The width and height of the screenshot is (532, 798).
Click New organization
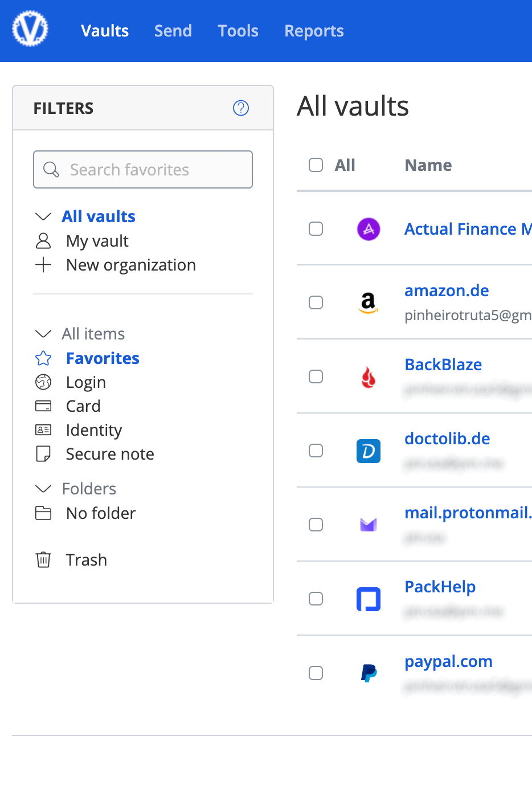131,265
